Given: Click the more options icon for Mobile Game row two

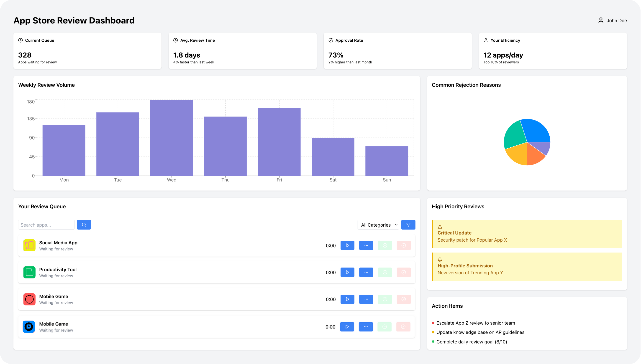Looking at the screenshot, I should [x=366, y=327].
